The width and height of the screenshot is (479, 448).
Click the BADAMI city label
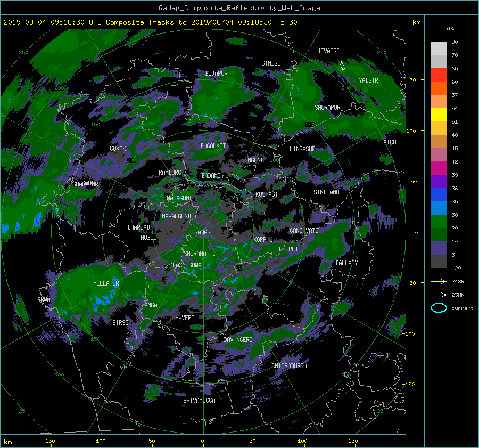pos(211,176)
